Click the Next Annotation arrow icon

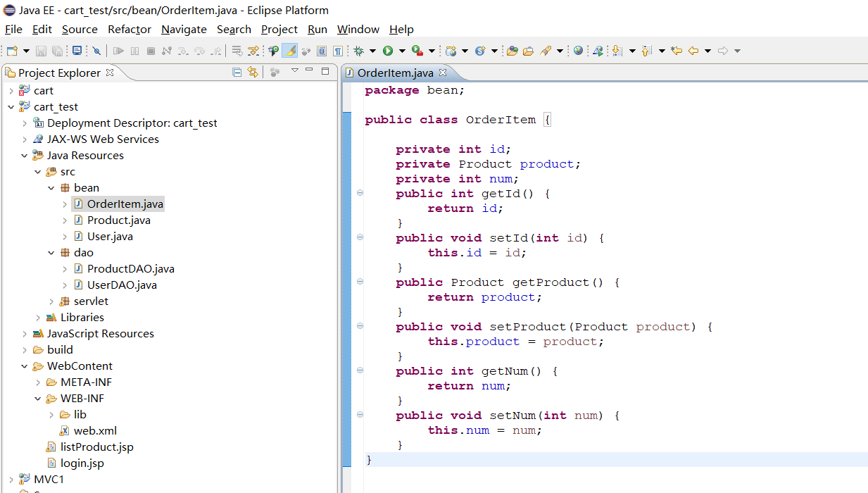tap(617, 51)
